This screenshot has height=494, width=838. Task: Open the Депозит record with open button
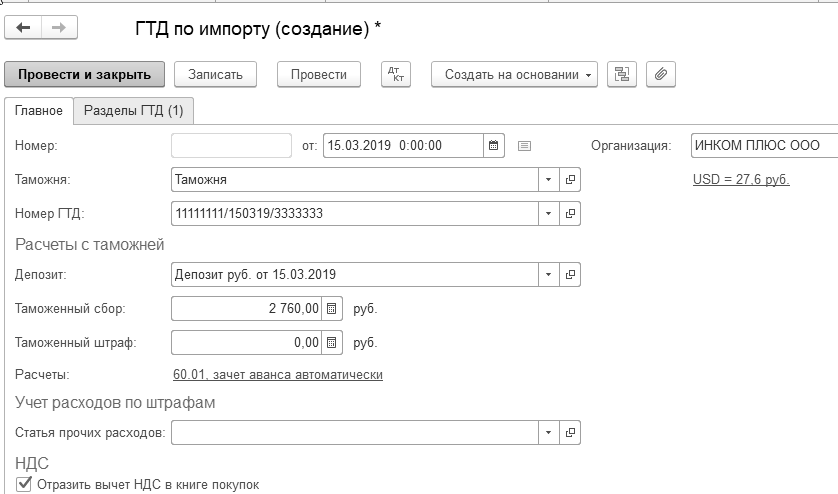[570, 275]
